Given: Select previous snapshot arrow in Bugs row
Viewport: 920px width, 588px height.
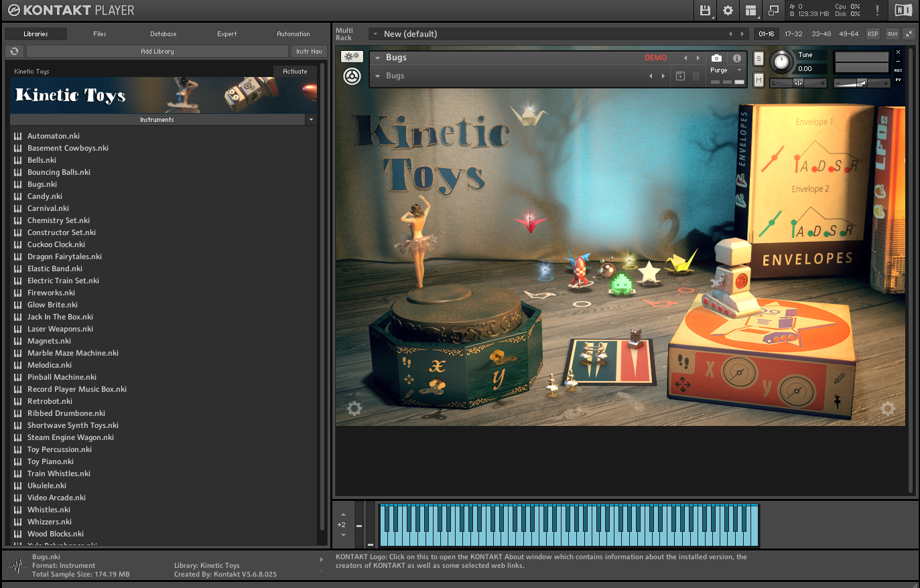Looking at the screenshot, I should point(650,76).
